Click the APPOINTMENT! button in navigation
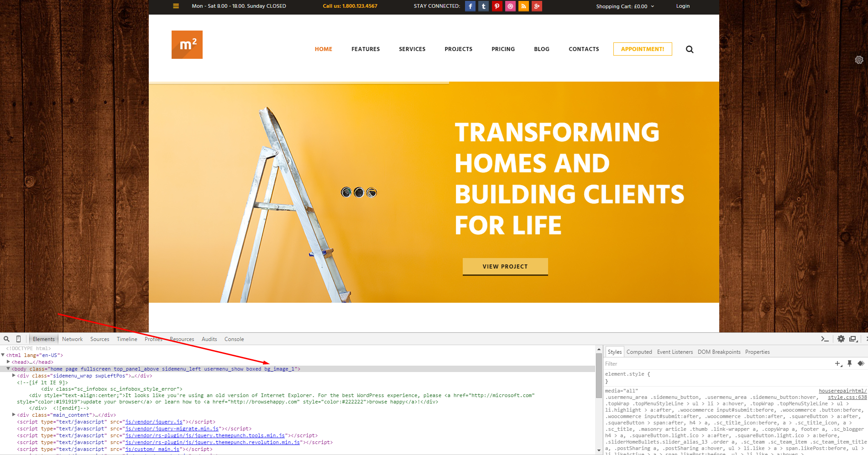The image size is (868, 455). tap(642, 49)
